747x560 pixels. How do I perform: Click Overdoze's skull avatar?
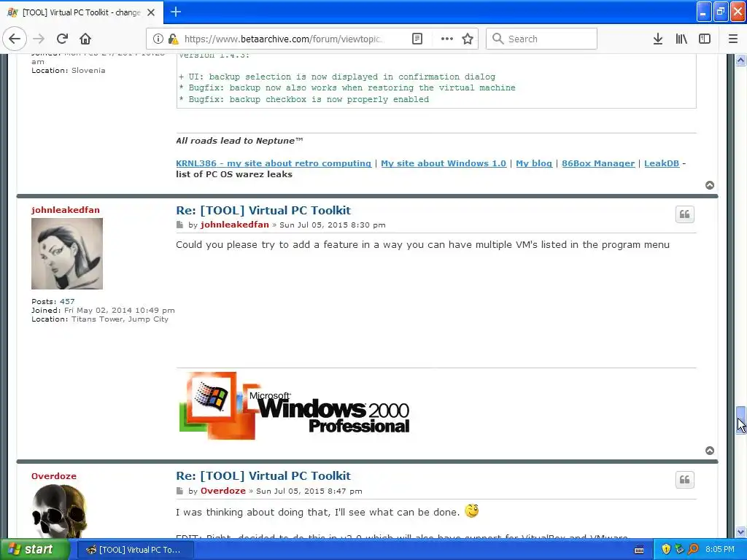click(60, 511)
